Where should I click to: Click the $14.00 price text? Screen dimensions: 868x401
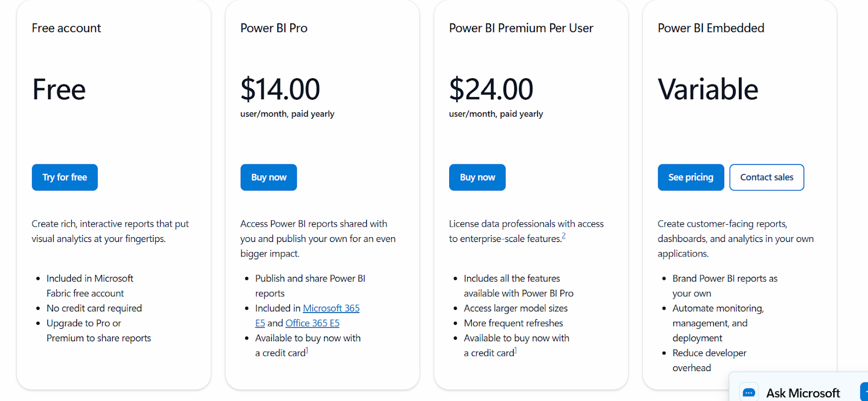[x=280, y=90]
